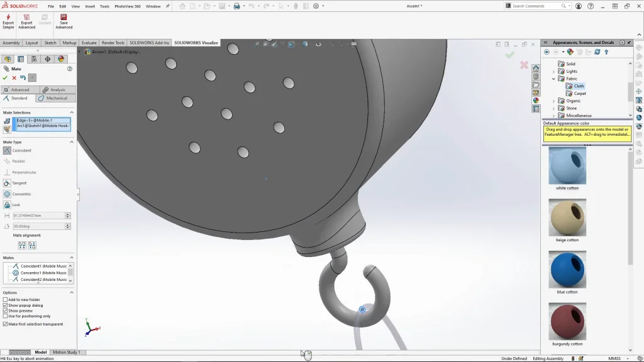Apply the Lock mate type
This screenshot has width=644, height=362.
[x=8, y=205]
